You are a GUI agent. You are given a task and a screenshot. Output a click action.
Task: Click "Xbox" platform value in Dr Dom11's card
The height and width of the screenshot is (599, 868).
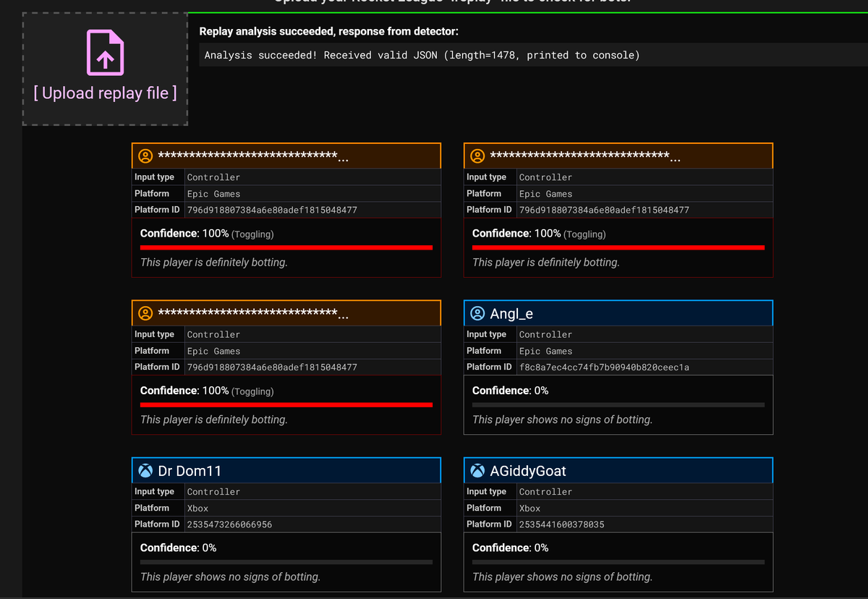coord(197,509)
